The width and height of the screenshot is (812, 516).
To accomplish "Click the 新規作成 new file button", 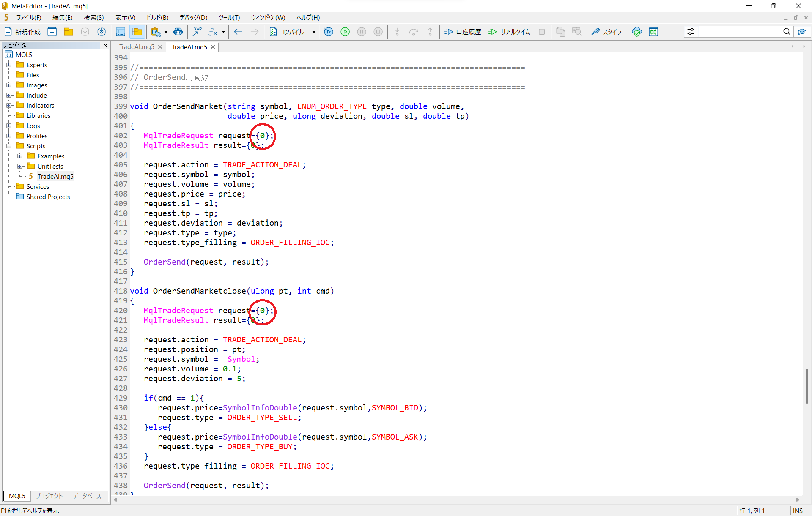I will [x=23, y=32].
